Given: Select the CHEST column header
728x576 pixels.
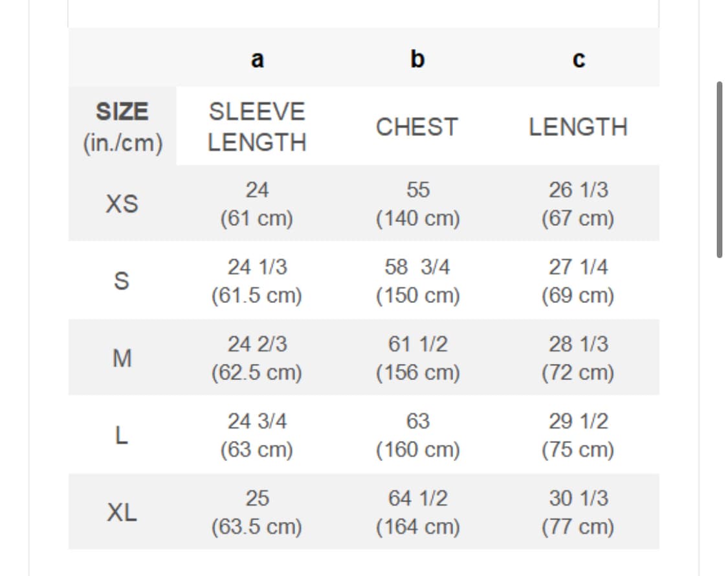Looking at the screenshot, I should 417,127.
